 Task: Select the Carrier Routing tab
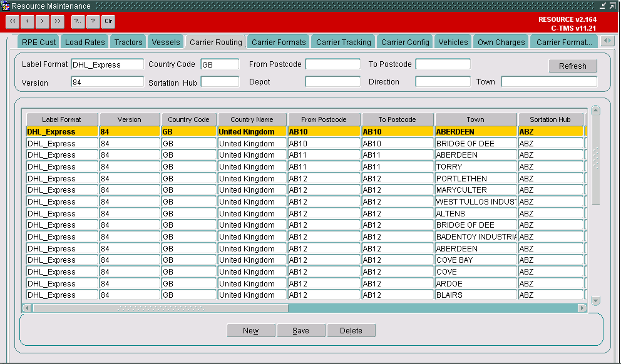point(216,43)
